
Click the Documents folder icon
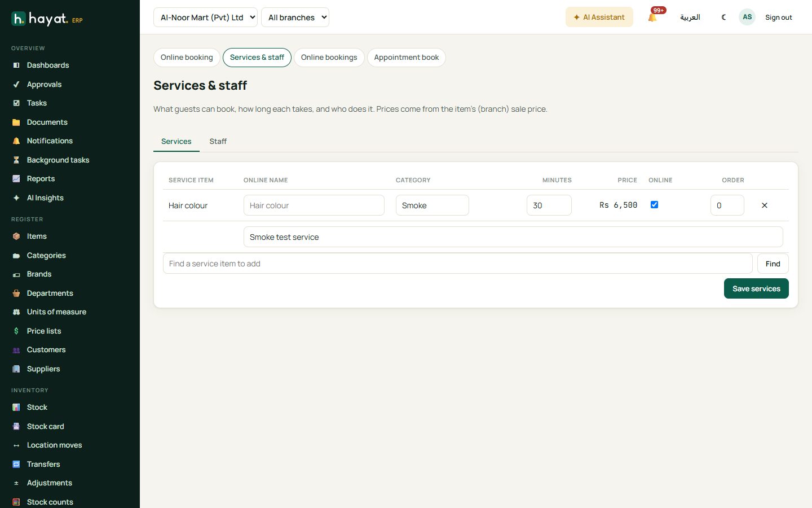pos(16,122)
